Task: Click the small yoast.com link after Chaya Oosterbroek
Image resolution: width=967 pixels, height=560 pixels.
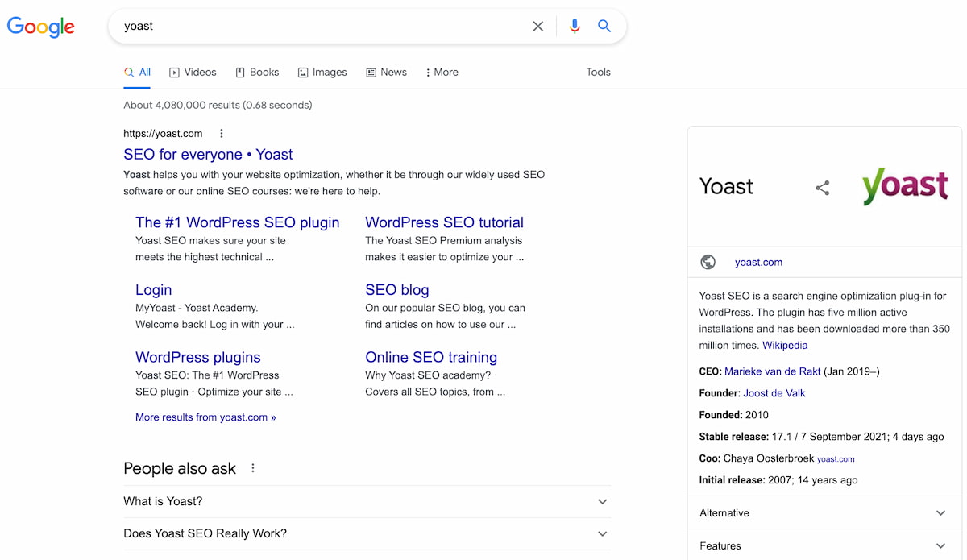Action: pyautogui.click(x=836, y=459)
